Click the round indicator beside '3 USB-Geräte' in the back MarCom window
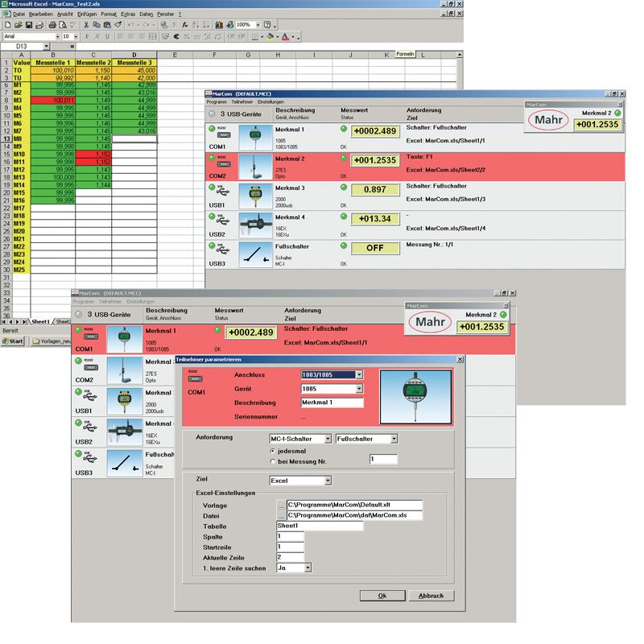Viewport: 644px width, 644px height. coord(212,114)
